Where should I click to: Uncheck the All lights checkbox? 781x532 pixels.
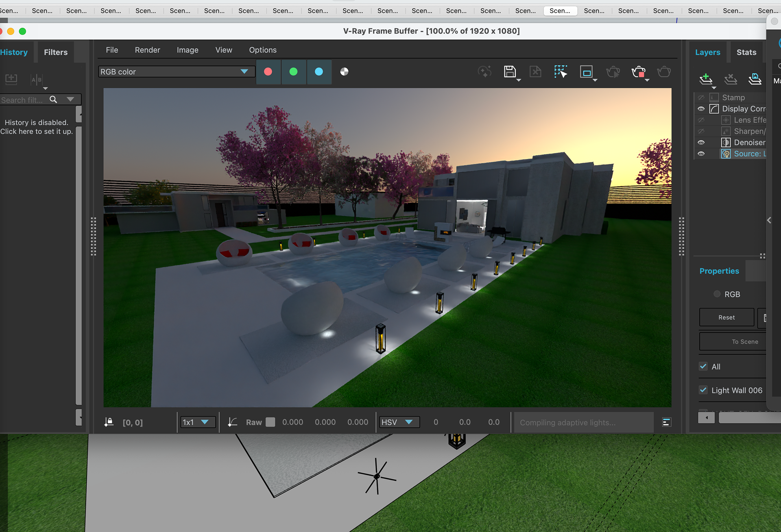tap(703, 367)
